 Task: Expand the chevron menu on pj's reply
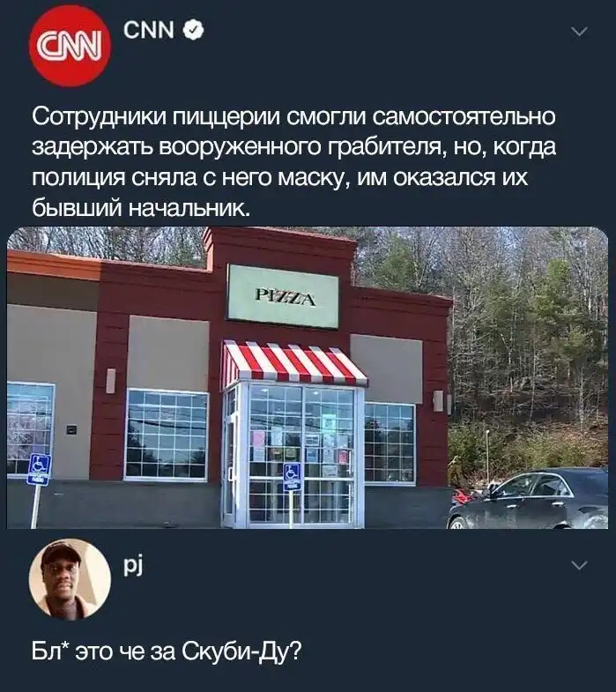pyautogui.click(x=579, y=565)
